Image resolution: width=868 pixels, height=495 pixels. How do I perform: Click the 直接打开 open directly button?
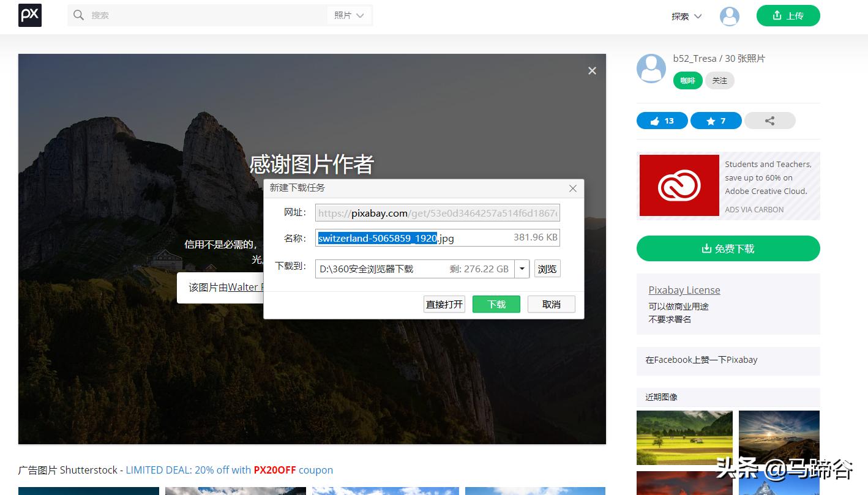point(444,304)
